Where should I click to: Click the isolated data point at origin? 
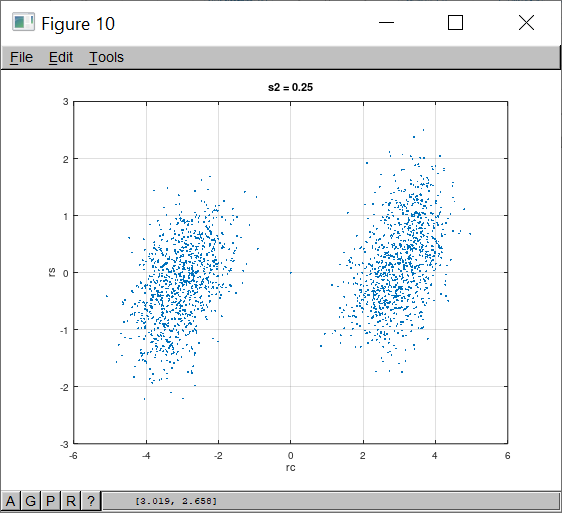pos(291,273)
